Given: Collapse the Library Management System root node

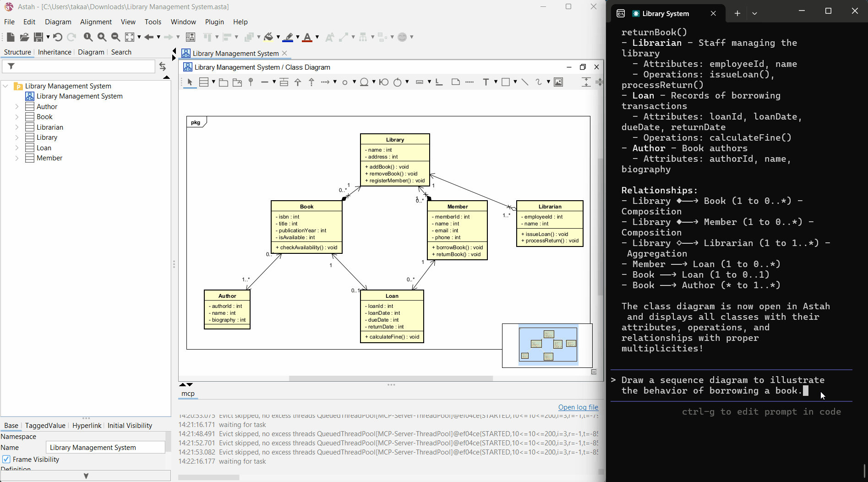Looking at the screenshot, I should tap(6, 86).
